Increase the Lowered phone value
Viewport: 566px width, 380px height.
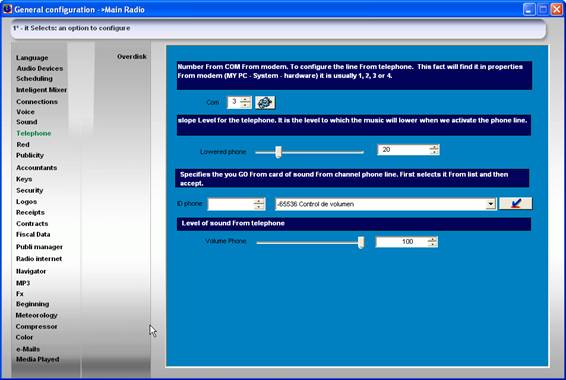click(434, 147)
